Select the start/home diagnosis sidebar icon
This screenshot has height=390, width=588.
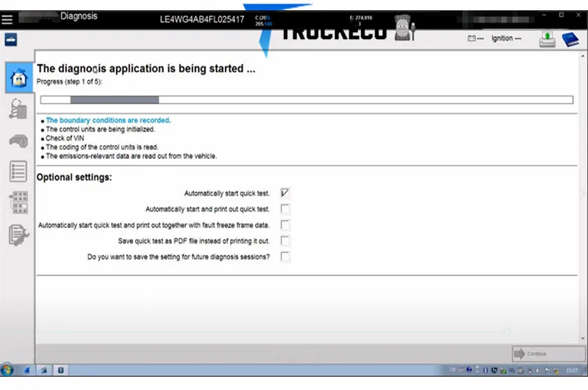tap(19, 78)
